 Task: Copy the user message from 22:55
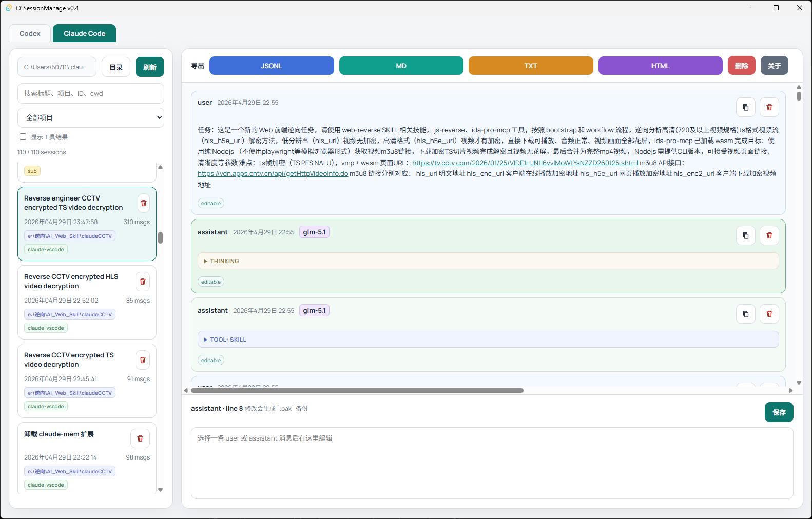coord(746,107)
